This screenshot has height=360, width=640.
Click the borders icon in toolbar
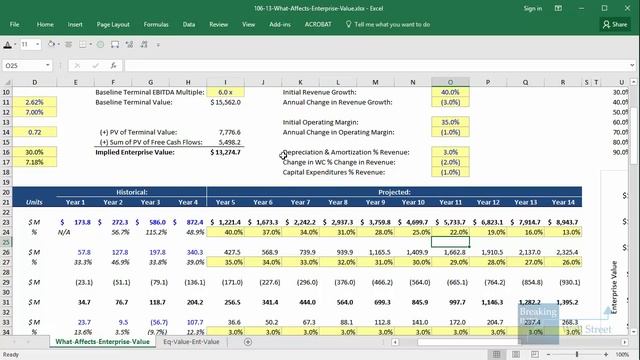pyautogui.click(x=83, y=44)
